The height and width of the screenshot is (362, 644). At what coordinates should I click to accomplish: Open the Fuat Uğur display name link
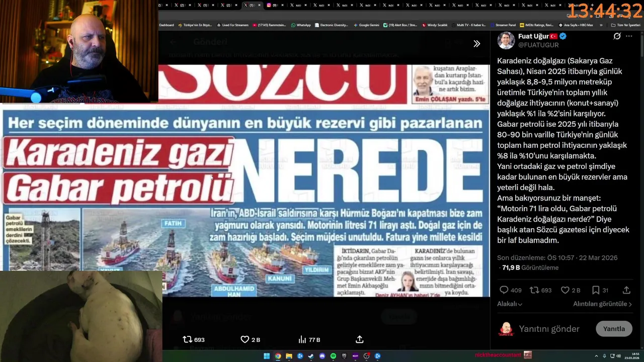pos(532,36)
